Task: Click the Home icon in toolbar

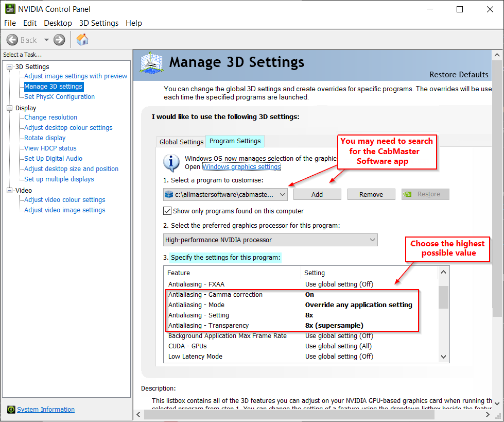Action: (82, 40)
